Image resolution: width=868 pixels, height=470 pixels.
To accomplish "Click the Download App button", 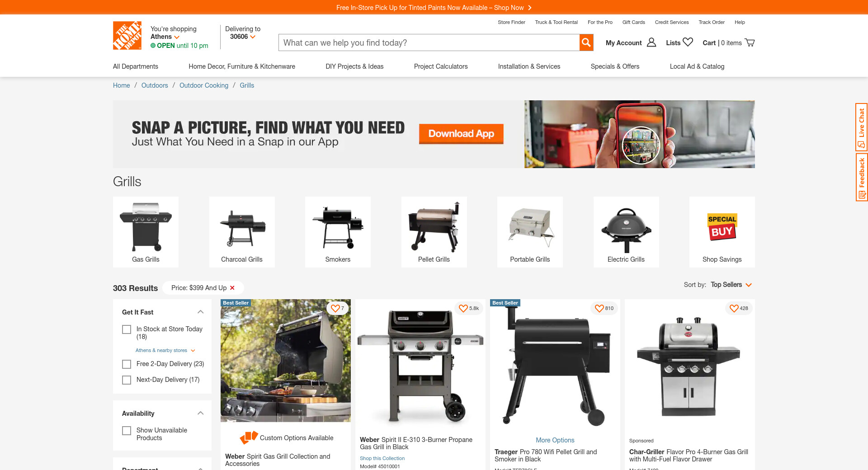I will pos(461,134).
